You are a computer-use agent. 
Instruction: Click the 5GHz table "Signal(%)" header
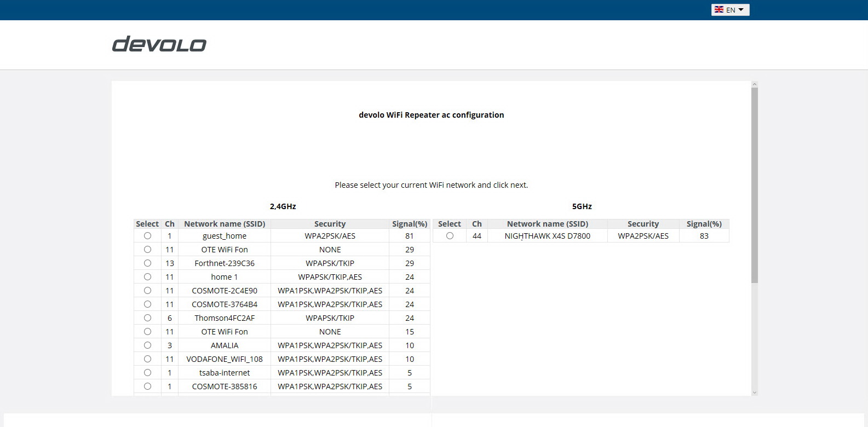coord(704,224)
